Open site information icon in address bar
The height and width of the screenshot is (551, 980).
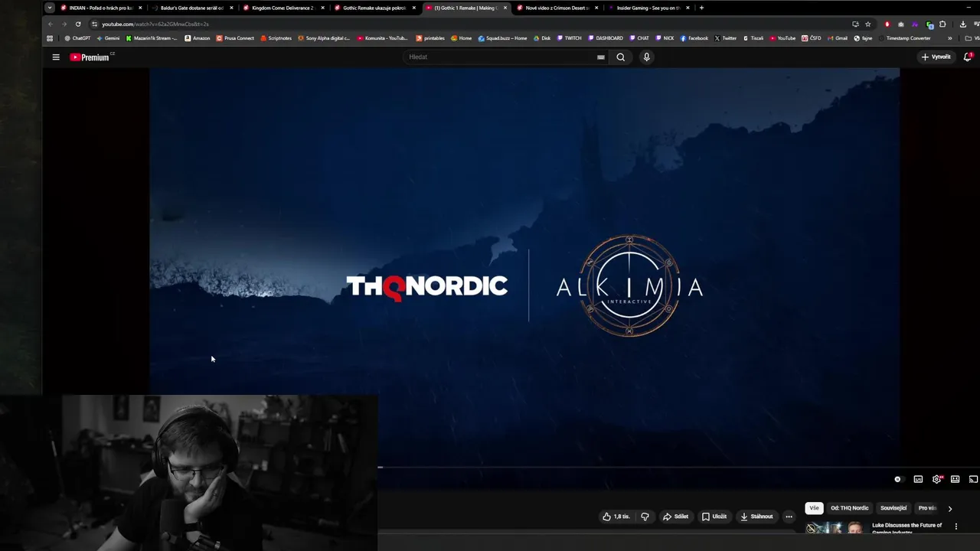(94, 24)
